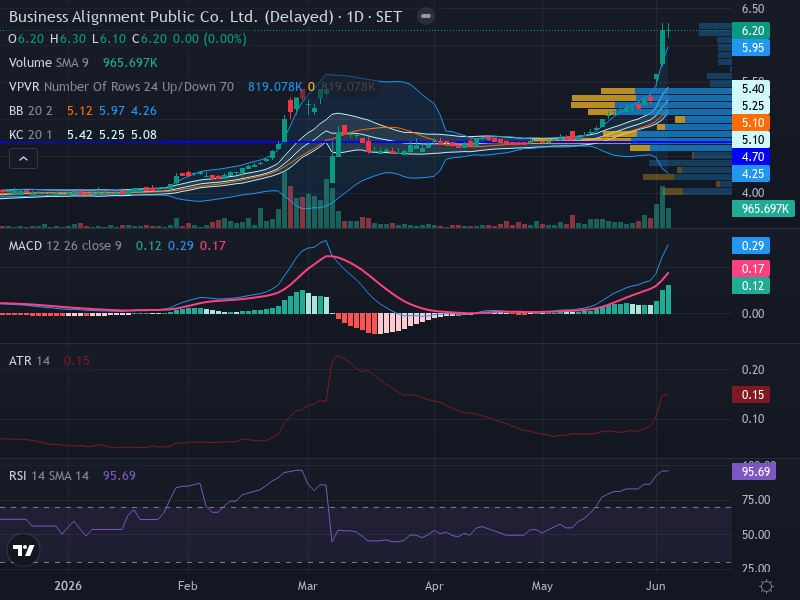Click the pink 0.17 signal label
Image resolution: width=800 pixels, height=600 pixels.
coord(751,269)
